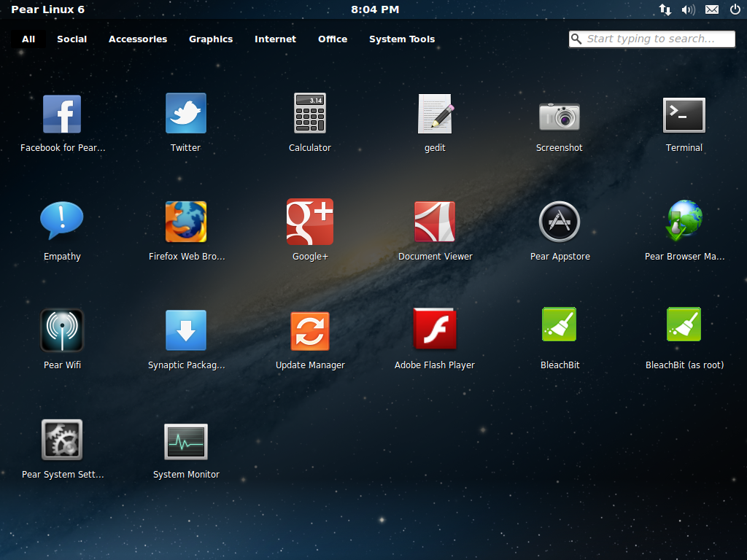This screenshot has height=560, width=747.
Task: Launch the Pear Appstore icon
Action: pos(560,222)
